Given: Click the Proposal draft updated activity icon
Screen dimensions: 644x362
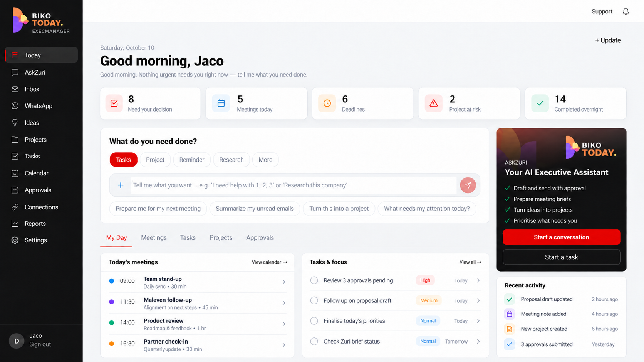Looking at the screenshot, I should pyautogui.click(x=510, y=299).
